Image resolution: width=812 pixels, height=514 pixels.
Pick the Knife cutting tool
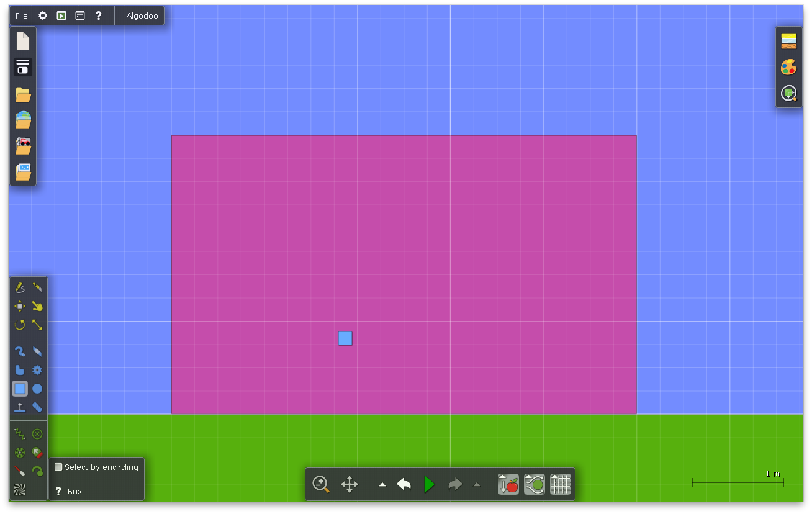click(x=37, y=287)
